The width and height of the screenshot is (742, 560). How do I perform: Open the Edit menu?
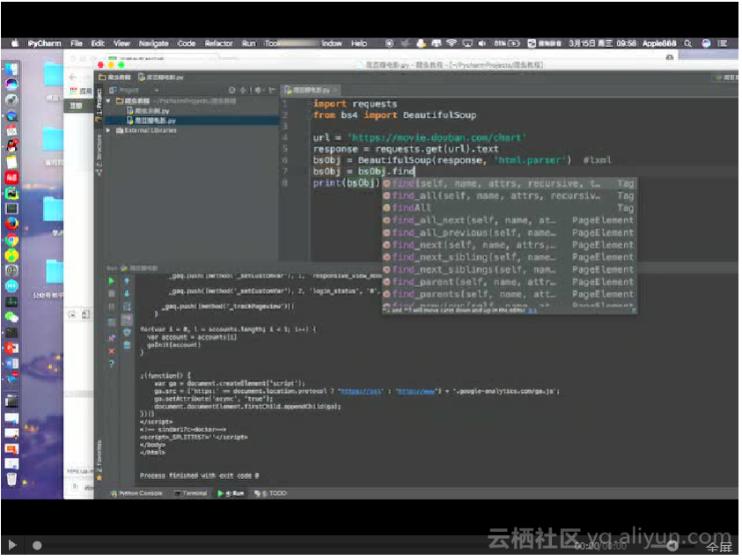click(x=98, y=43)
